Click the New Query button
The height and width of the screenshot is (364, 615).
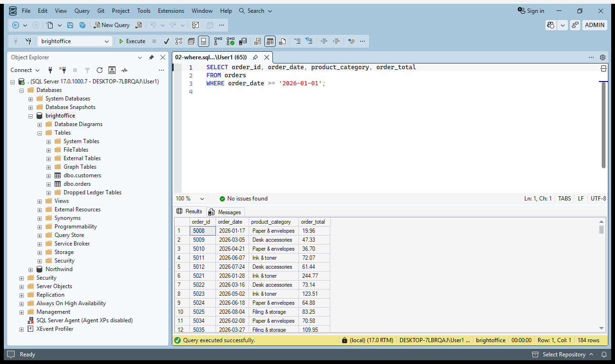click(112, 25)
